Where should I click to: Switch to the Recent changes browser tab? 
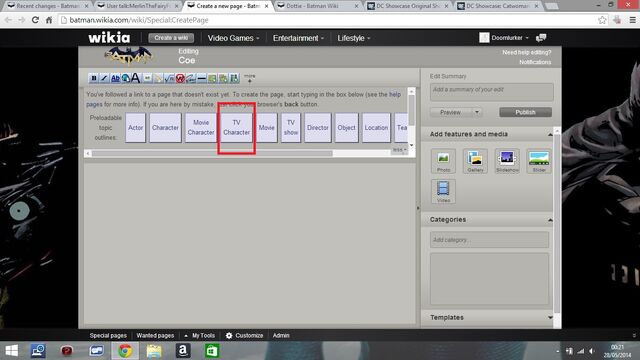pos(48,6)
